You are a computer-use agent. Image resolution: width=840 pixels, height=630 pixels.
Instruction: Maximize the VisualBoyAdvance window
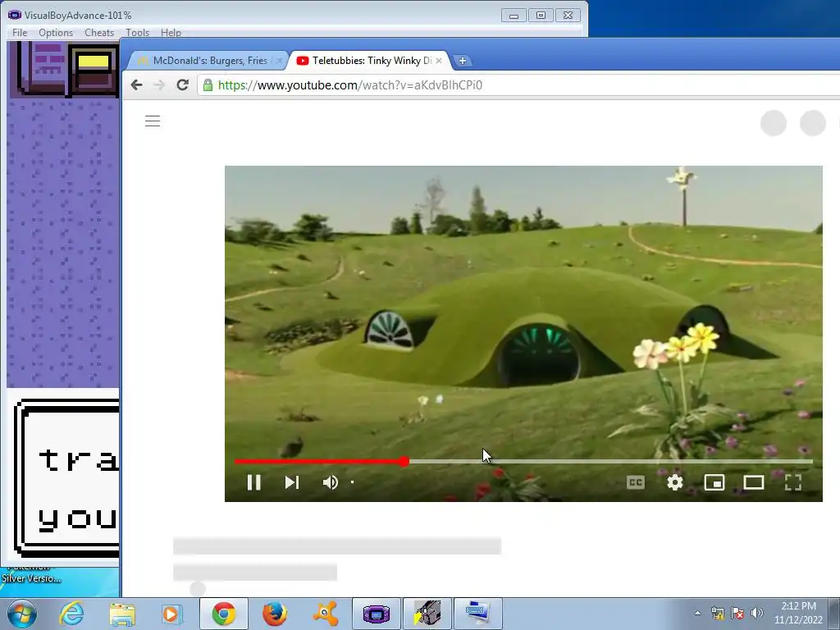[541, 16]
